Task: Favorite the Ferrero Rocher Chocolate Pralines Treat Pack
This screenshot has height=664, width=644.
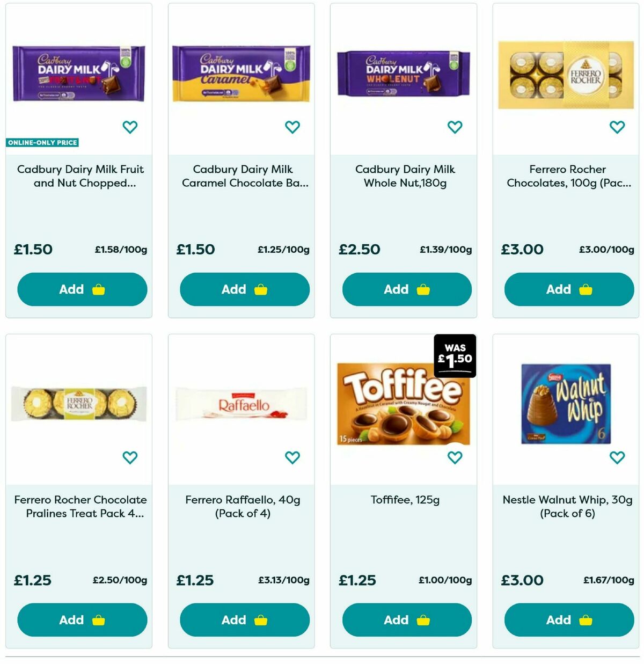Action: (x=130, y=458)
